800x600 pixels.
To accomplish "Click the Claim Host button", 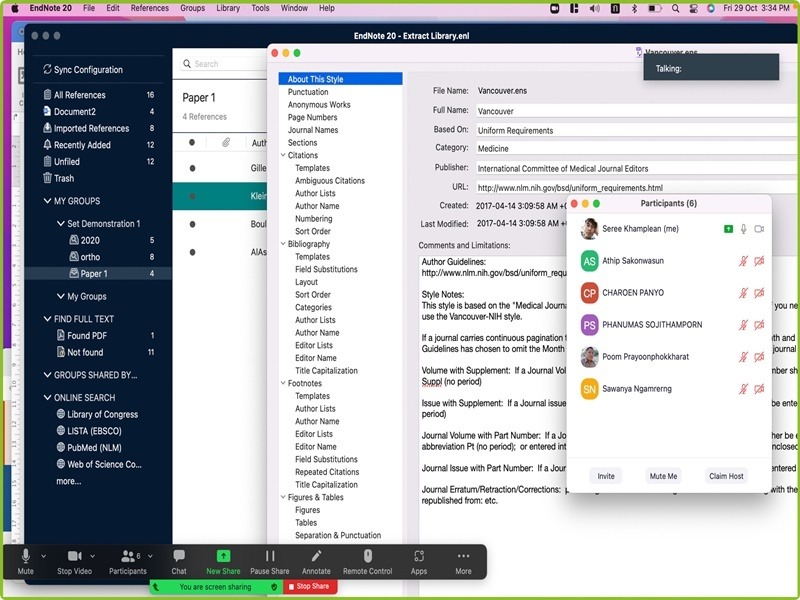I will pos(725,476).
